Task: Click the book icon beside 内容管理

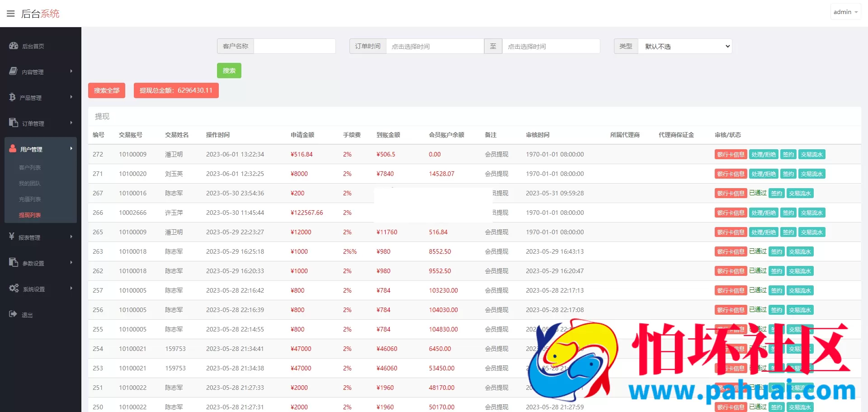Action: [x=14, y=71]
